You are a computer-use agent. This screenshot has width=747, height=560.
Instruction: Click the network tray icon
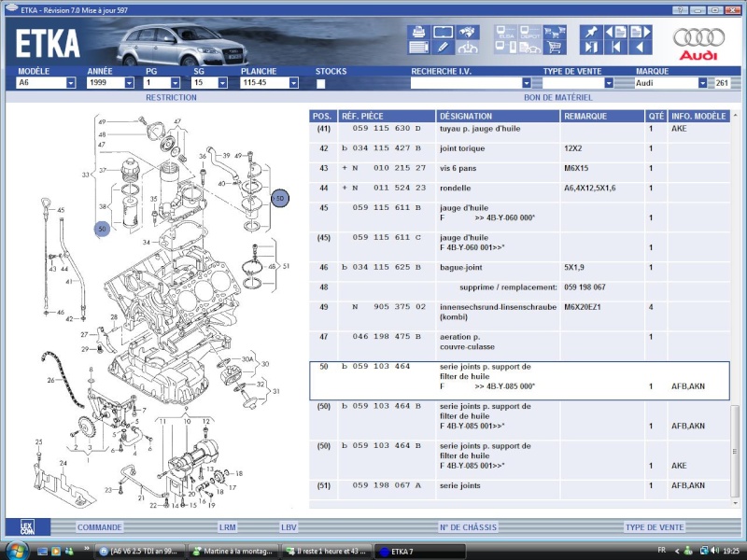coord(703,551)
